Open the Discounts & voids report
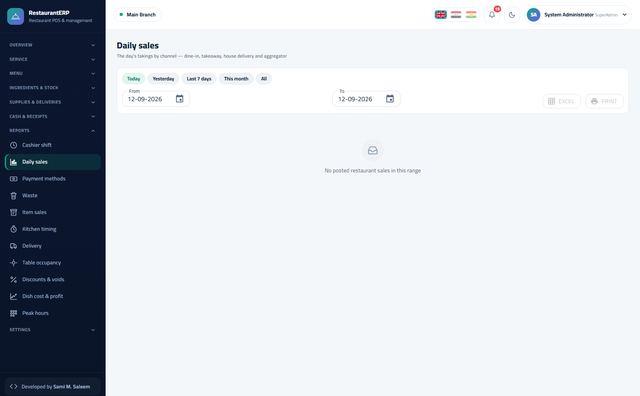 point(53,279)
